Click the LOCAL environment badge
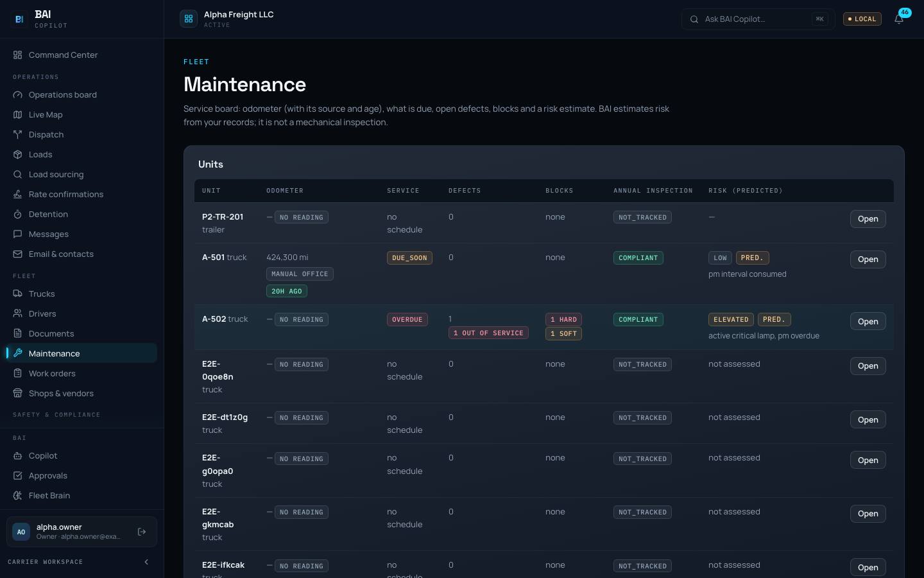Viewport: 924px width, 578px height. pos(862,19)
